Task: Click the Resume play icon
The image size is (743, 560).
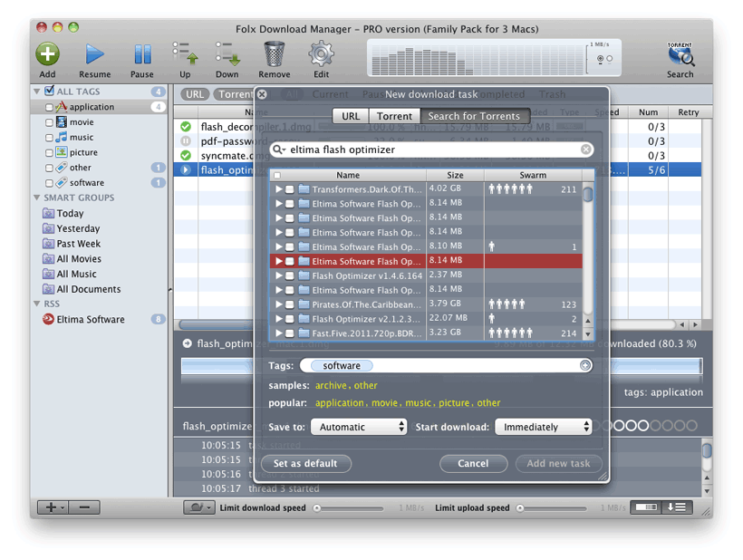Action: (95, 54)
